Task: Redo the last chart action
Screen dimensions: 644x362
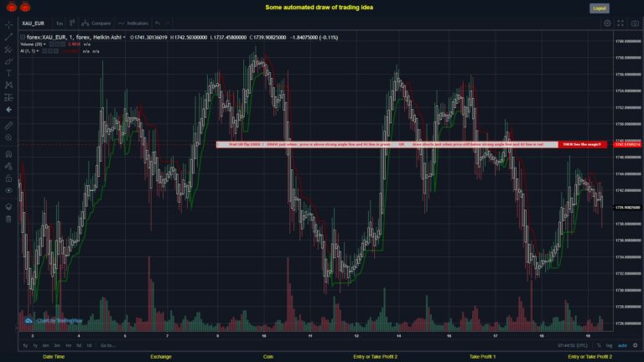Action: coord(168,23)
